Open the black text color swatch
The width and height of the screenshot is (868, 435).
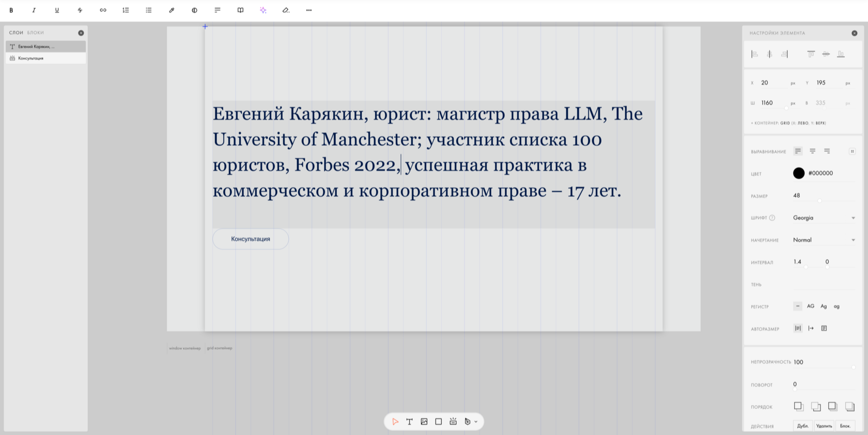point(799,174)
